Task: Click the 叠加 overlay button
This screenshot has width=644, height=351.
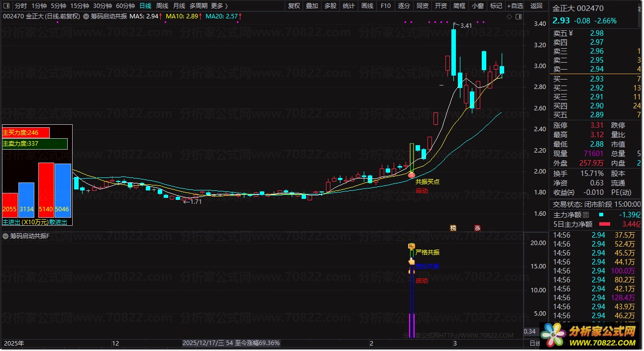Action: [312, 6]
